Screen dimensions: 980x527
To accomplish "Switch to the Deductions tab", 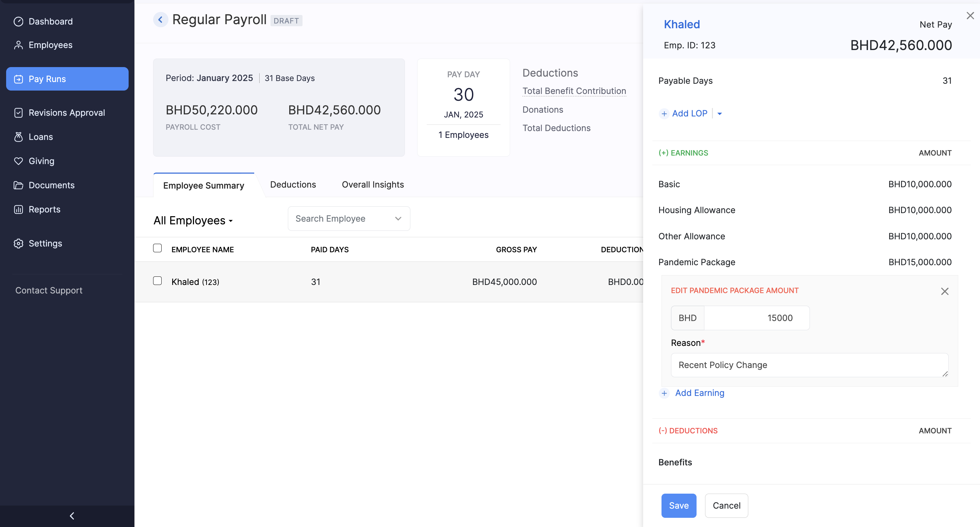I will 293,184.
